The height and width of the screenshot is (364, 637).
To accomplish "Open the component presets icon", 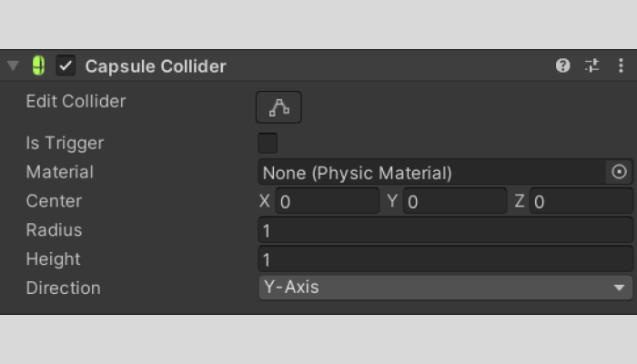I will point(591,66).
